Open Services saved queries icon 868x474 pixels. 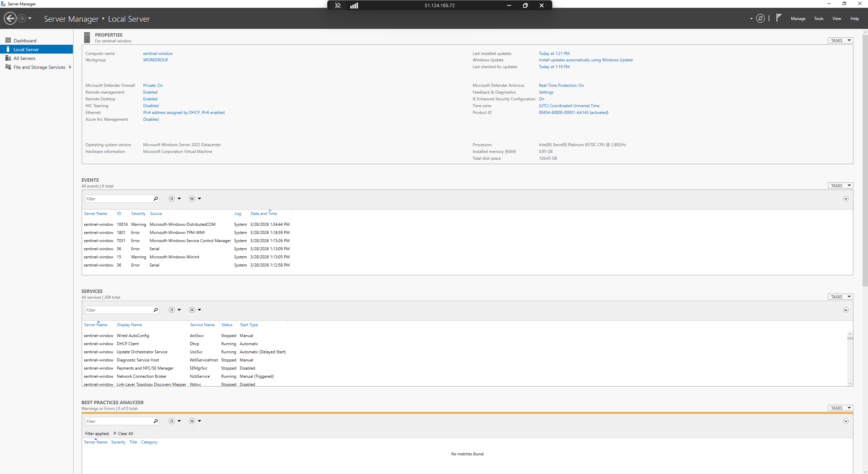[192, 310]
